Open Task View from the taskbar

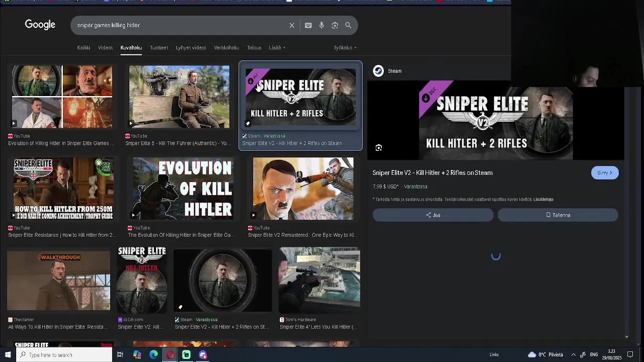click(x=120, y=355)
